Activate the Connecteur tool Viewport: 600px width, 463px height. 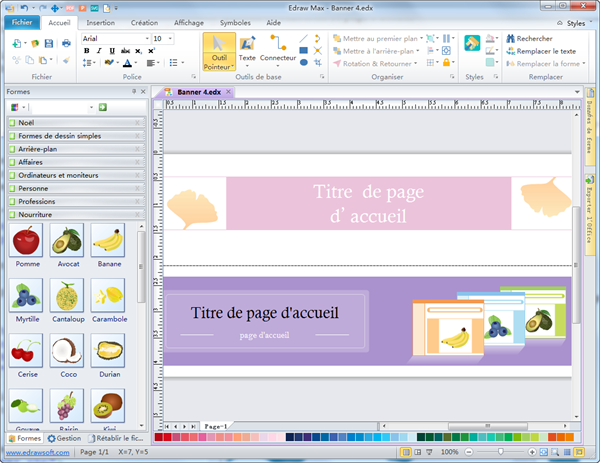(277, 50)
